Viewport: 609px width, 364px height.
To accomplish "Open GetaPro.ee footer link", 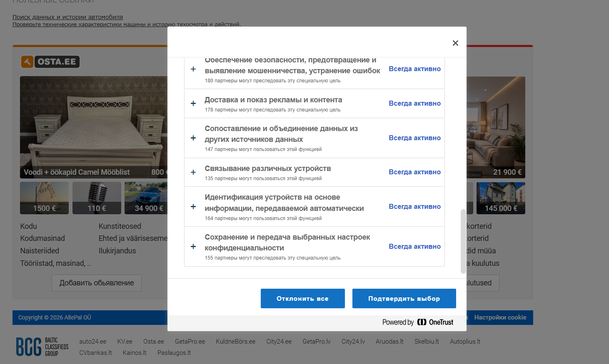I will (190, 342).
